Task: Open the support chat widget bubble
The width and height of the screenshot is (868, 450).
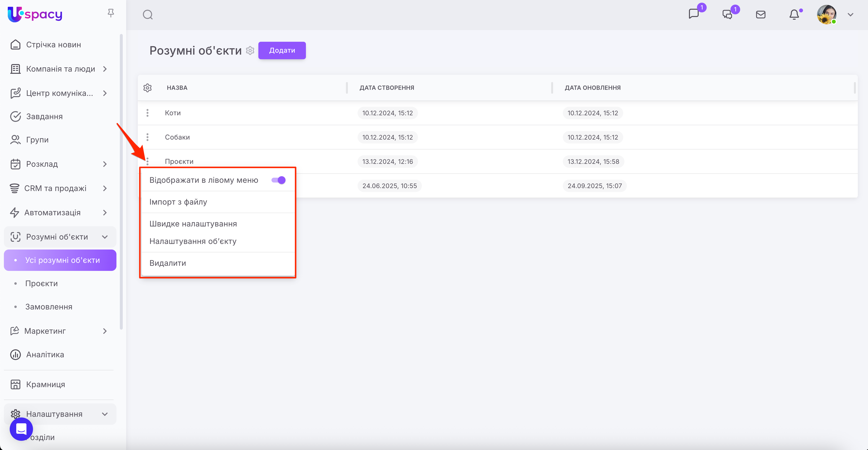Action: (21, 429)
